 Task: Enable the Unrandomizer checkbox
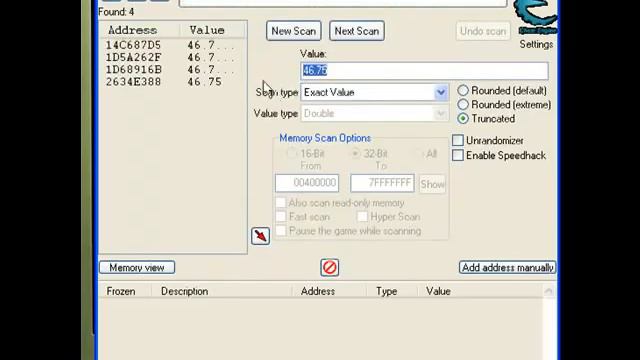coord(458,140)
